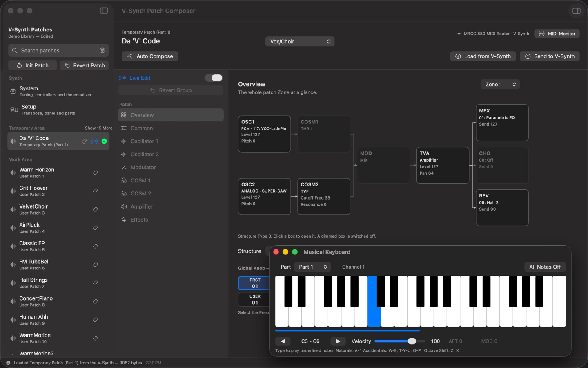Click Search patches field

(58, 50)
